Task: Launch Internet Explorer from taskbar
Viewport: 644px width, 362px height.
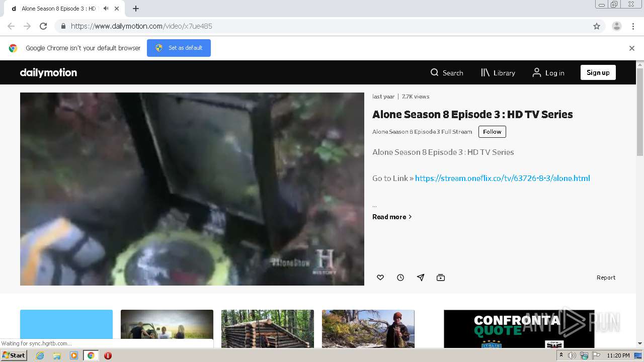Action: point(40,355)
